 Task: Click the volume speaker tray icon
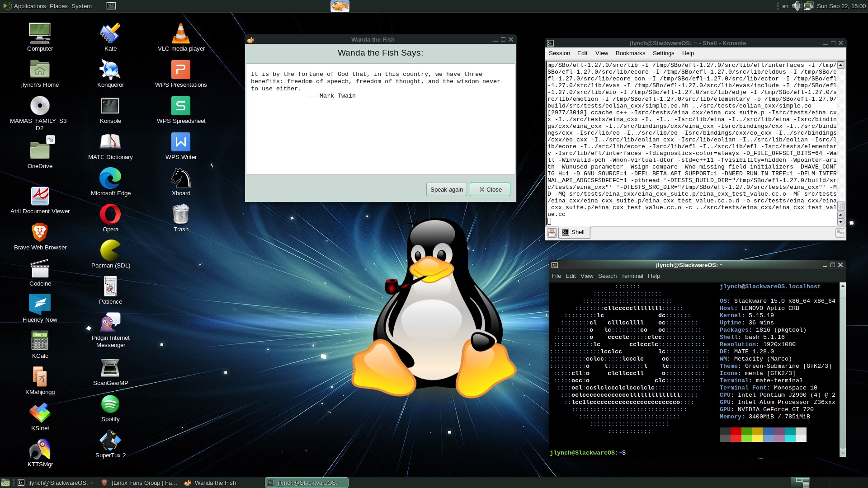[x=797, y=6]
